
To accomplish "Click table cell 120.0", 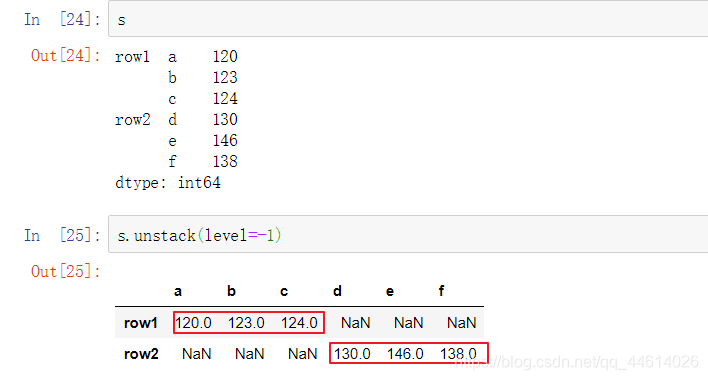I will [x=193, y=323].
